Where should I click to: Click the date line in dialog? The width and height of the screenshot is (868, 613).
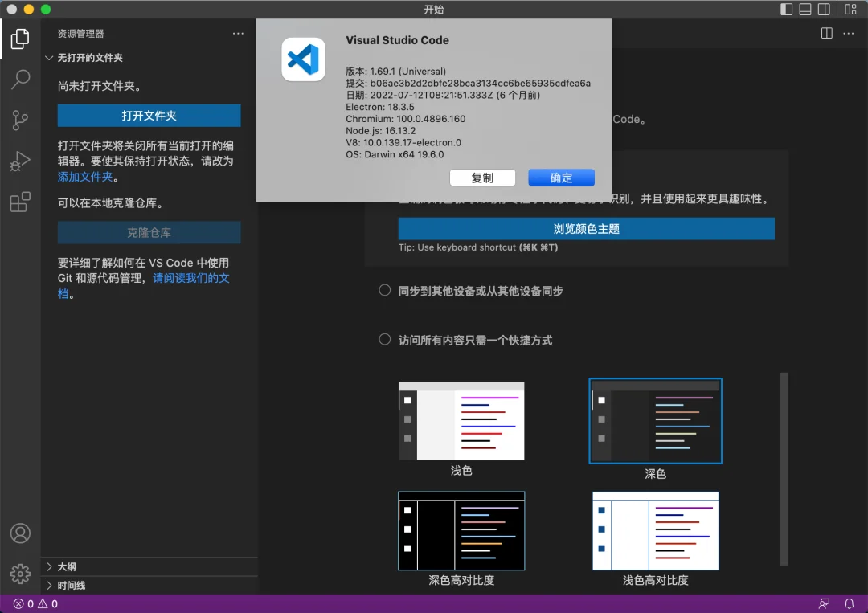[x=443, y=95]
